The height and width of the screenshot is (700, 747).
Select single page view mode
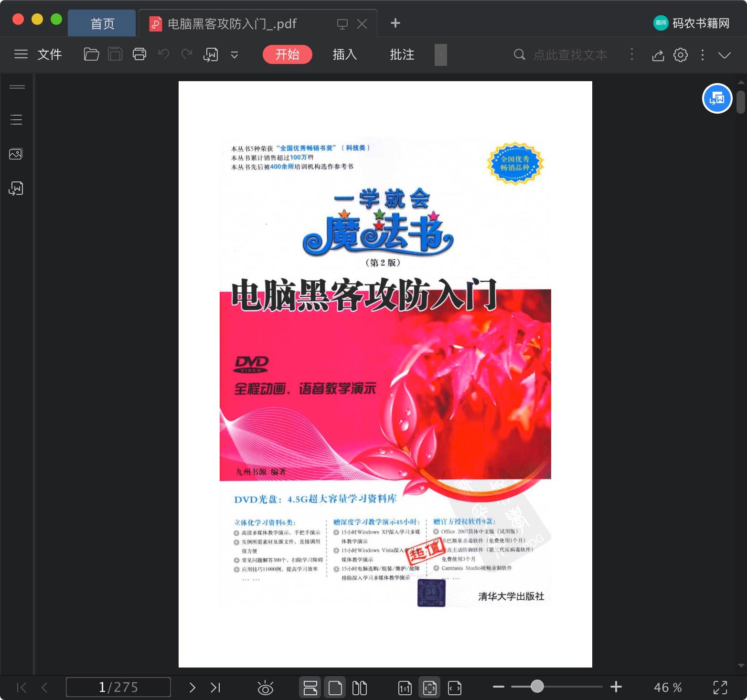pos(335,688)
